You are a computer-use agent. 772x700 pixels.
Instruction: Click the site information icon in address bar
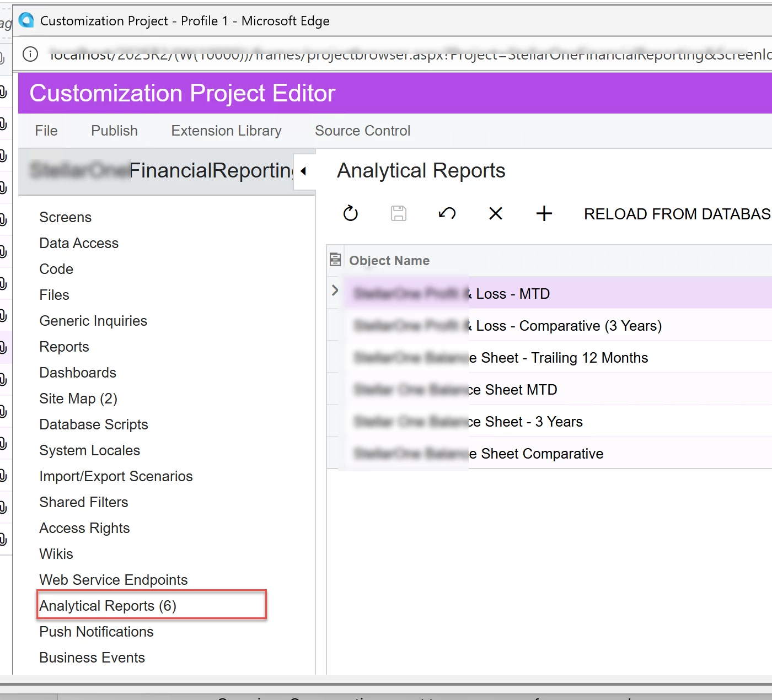click(x=30, y=54)
